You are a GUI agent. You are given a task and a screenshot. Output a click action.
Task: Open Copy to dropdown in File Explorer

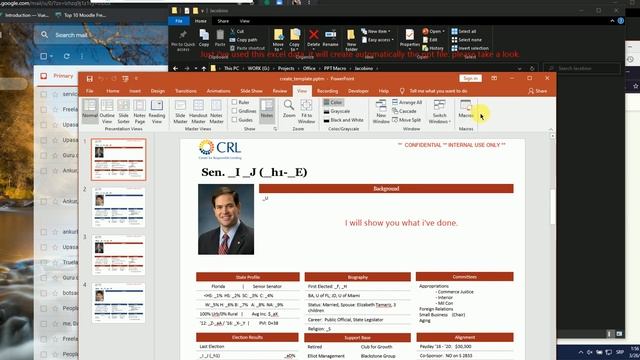(294, 40)
